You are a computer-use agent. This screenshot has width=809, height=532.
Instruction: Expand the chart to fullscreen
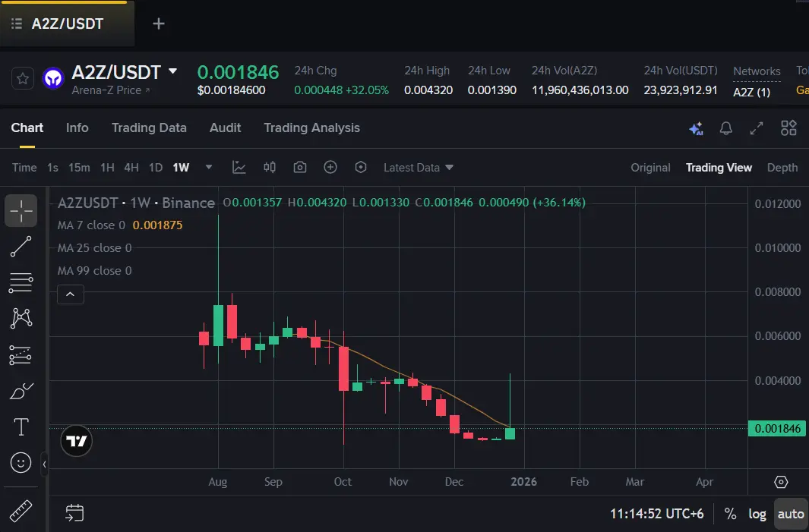(x=757, y=128)
